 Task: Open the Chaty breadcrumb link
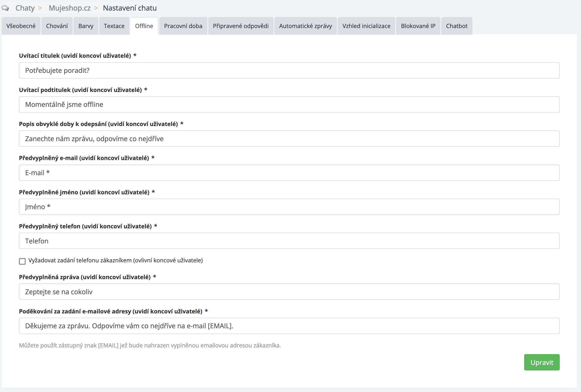pyautogui.click(x=25, y=8)
